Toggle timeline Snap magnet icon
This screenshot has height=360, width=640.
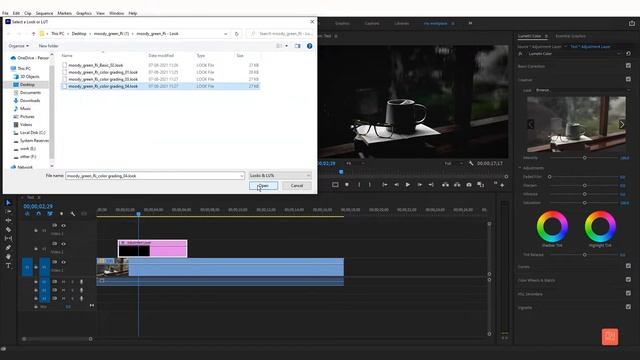pyautogui.click(x=38, y=213)
